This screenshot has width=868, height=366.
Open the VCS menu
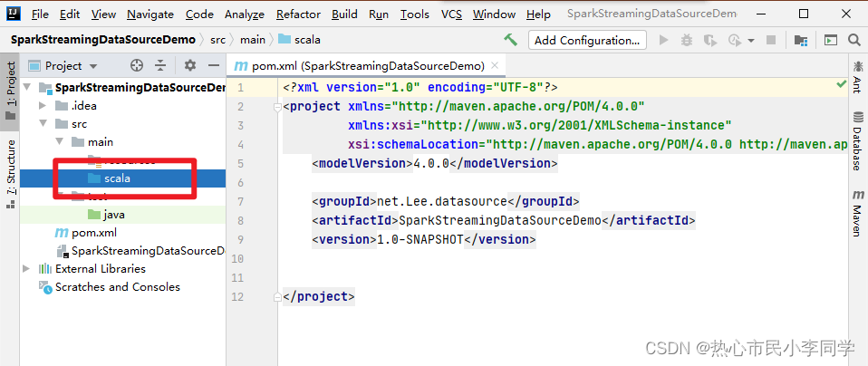pyautogui.click(x=452, y=14)
